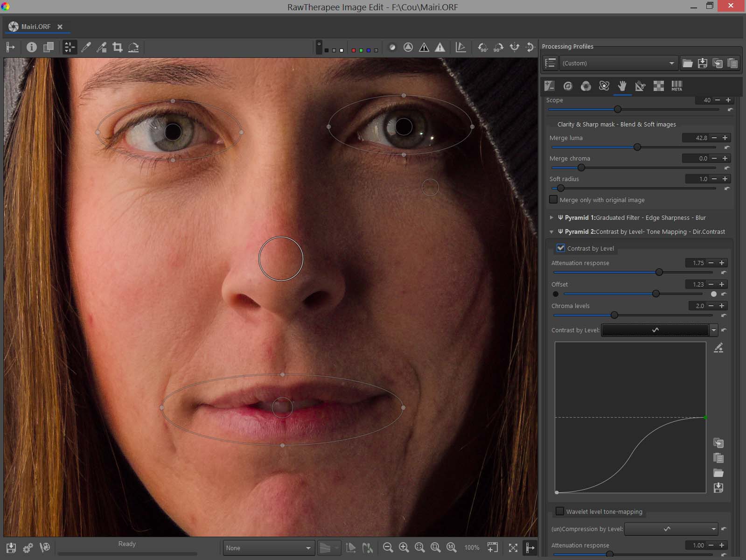Toggle before/after view icon

coord(49,47)
